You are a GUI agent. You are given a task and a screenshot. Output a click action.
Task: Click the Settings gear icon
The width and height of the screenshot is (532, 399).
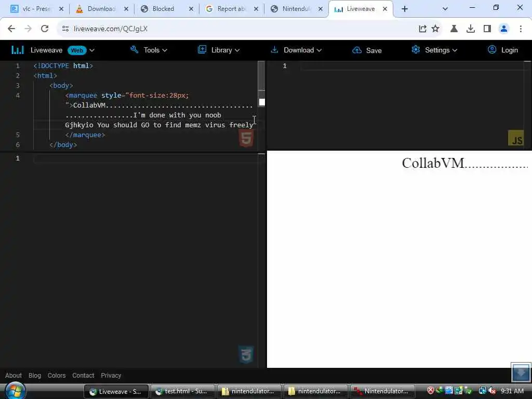[x=416, y=50]
